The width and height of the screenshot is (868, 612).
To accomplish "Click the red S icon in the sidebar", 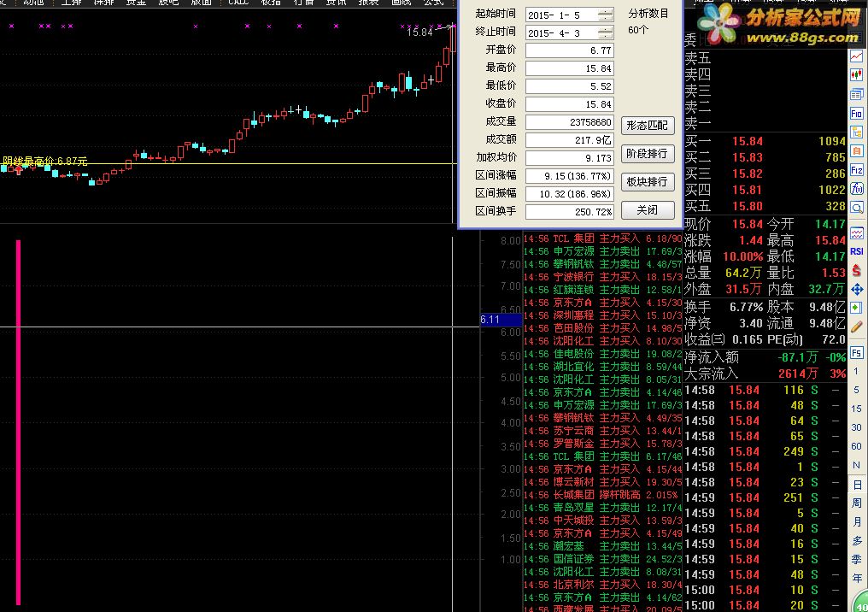I will click(856, 270).
